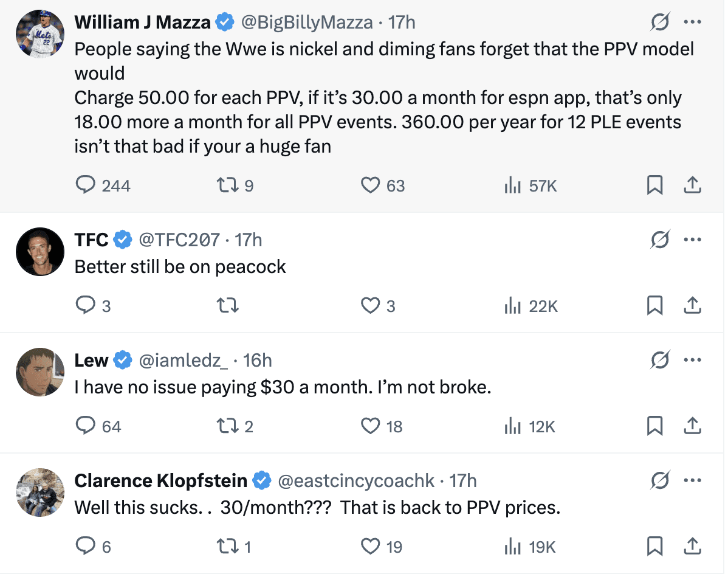Share Lew's tweet
Viewport: 728px width, 574px height.
692,426
